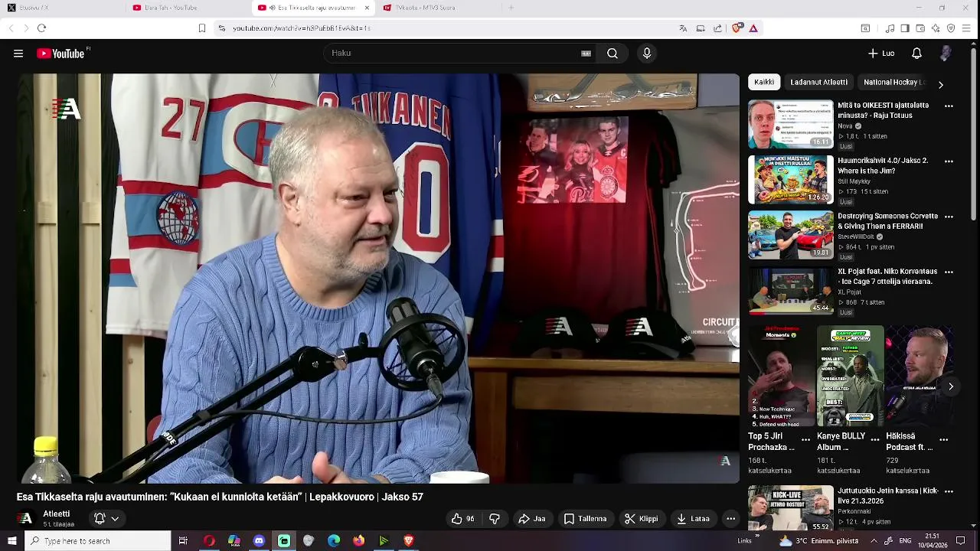Image resolution: width=980 pixels, height=551 pixels.
Task: Show more filter chips with arrow
Action: point(941,84)
